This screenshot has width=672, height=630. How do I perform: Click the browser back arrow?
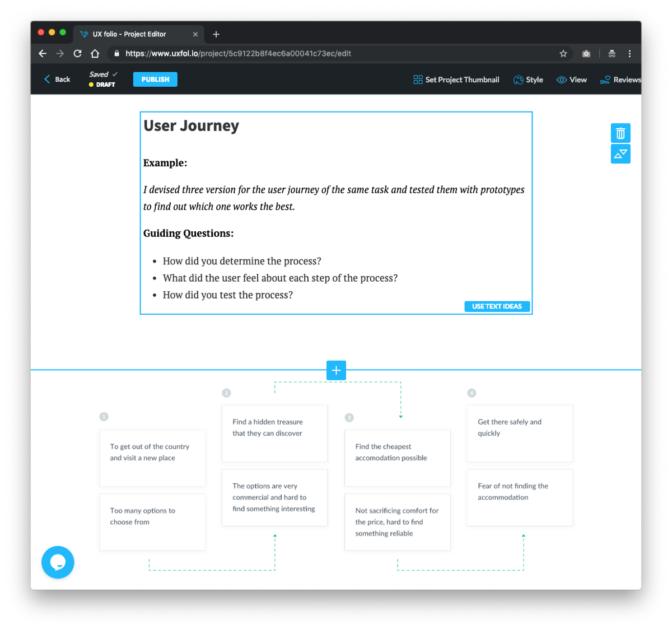(43, 54)
